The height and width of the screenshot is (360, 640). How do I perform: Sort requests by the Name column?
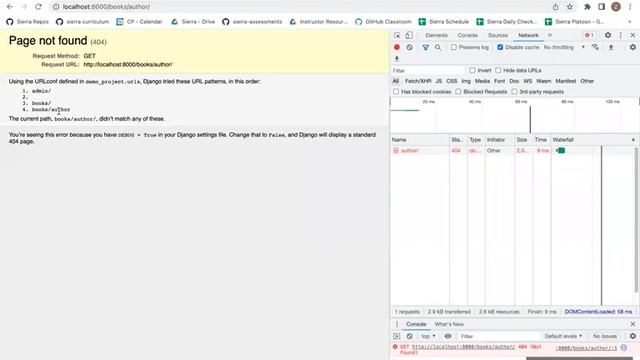tap(420, 140)
